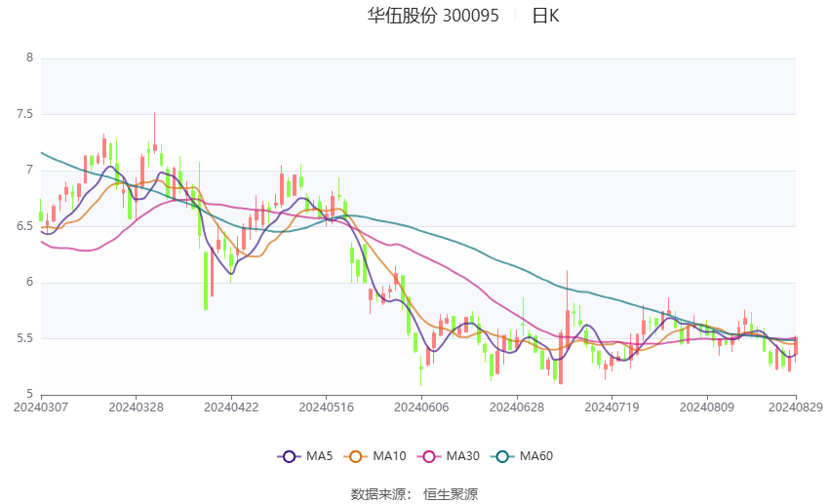This screenshot has width=829, height=504.
Task: Click the x-axis date label 20240422
Action: (231, 407)
